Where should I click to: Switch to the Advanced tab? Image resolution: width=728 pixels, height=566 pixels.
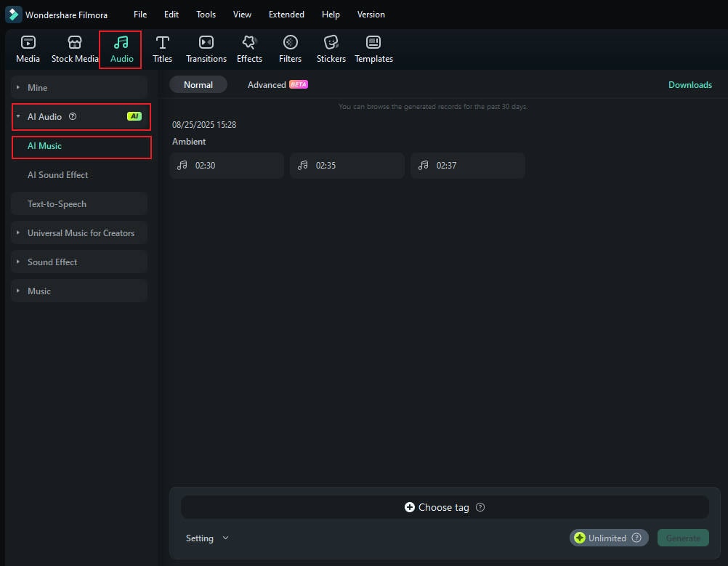tap(278, 85)
